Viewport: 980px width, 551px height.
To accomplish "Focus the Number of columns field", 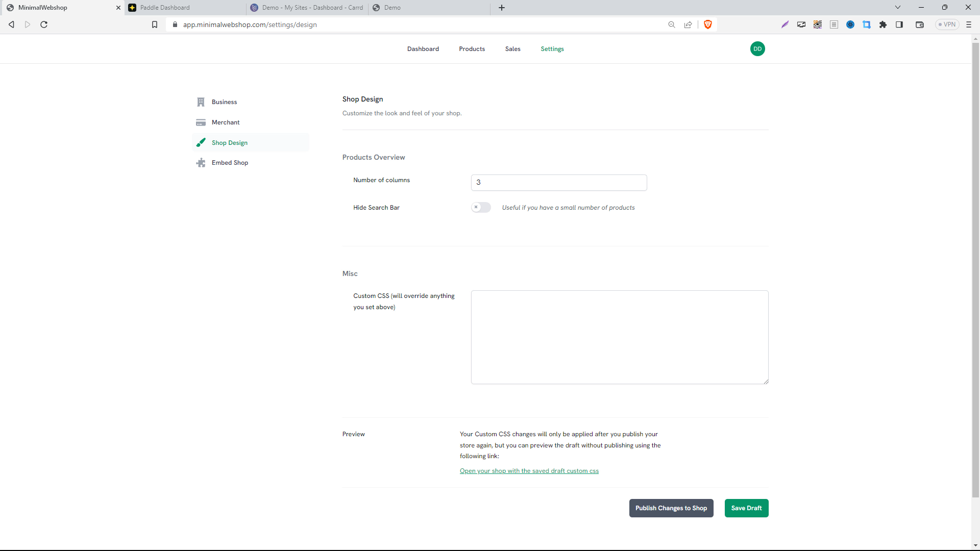I will (559, 183).
